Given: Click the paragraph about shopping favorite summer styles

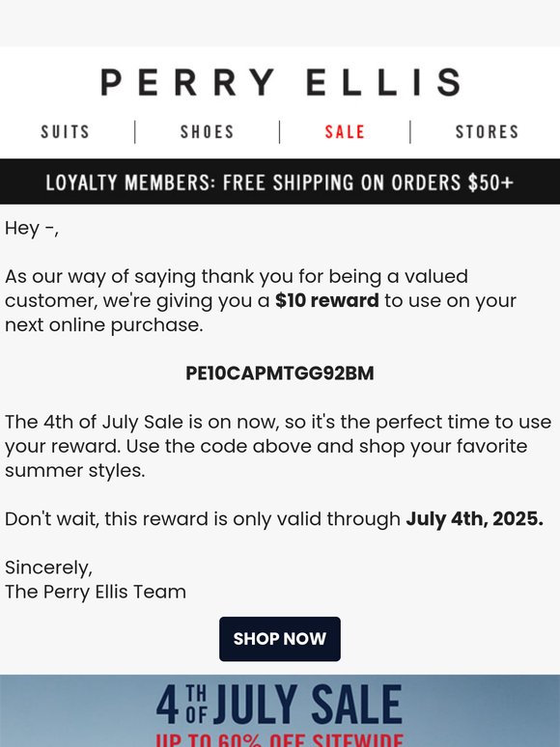Looking at the screenshot, I should click(x=278, y=446).
